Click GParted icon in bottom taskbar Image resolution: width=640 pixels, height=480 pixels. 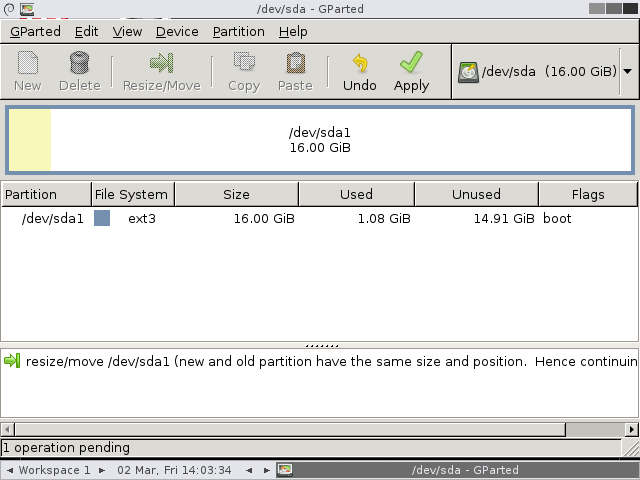click(284, 470)
